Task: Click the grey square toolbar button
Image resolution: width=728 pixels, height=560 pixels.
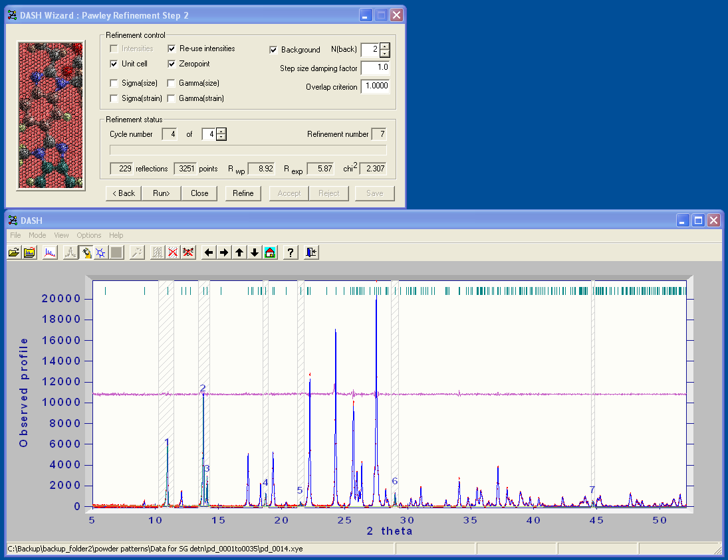Action: point(116,252)
